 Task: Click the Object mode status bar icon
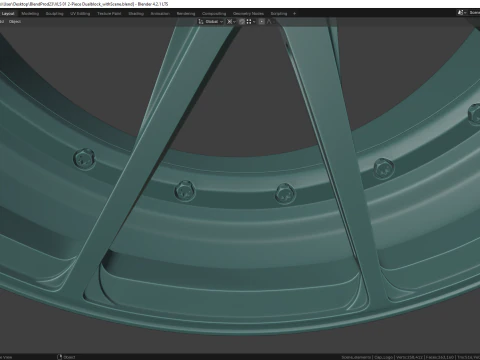click(x=60, y=357)
